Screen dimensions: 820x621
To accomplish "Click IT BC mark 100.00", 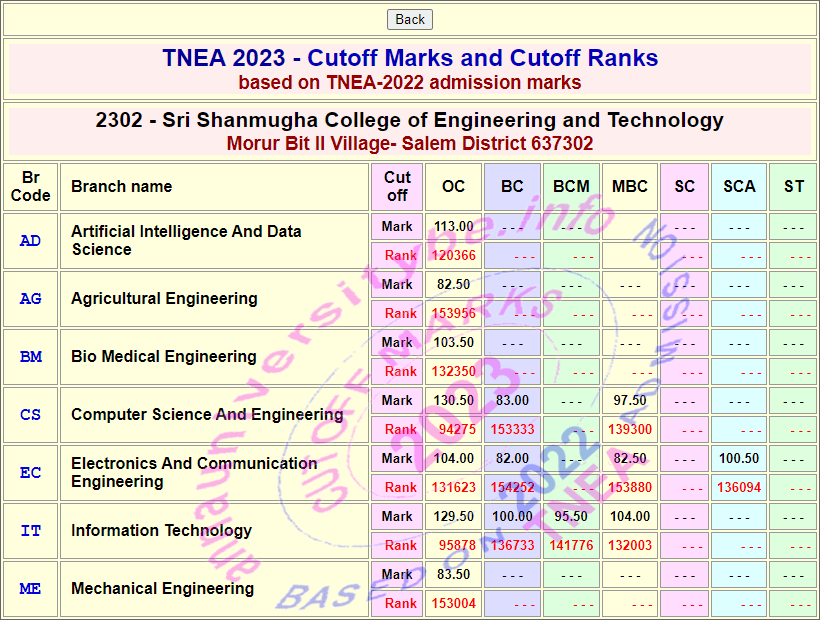I will pos(512,517).
